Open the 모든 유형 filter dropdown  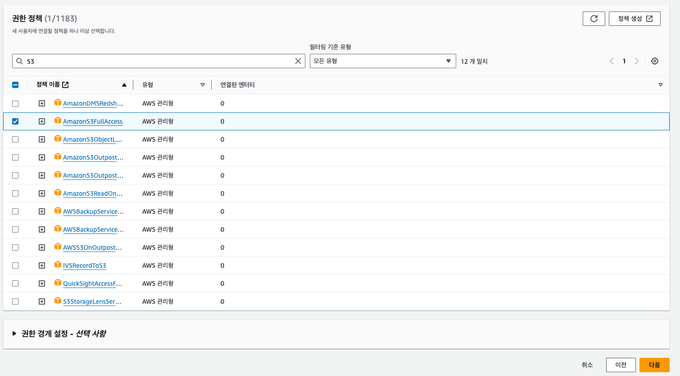point(382,61)
